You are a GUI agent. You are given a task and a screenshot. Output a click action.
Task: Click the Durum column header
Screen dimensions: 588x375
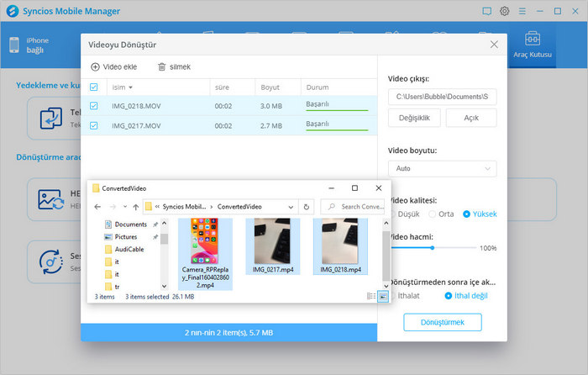[x=318, y=87]
